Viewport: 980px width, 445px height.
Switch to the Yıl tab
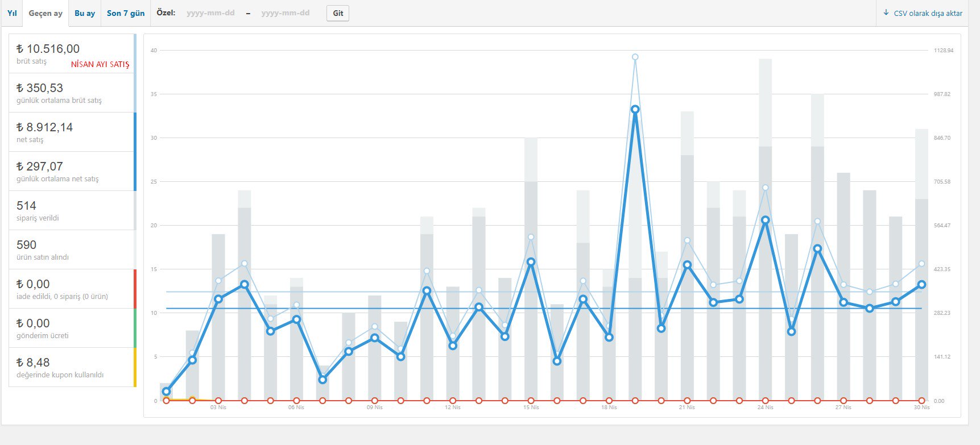pos(12,13)
